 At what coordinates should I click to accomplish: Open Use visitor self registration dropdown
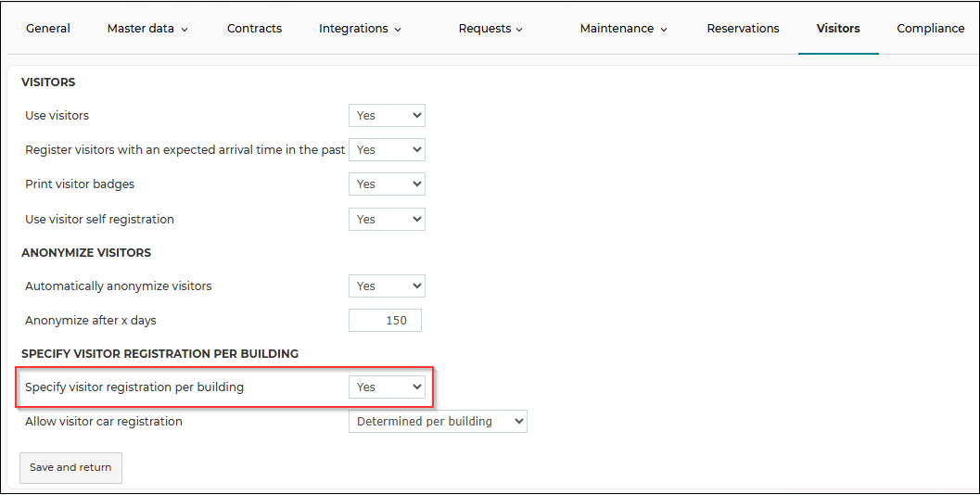(x=387, y=220)
